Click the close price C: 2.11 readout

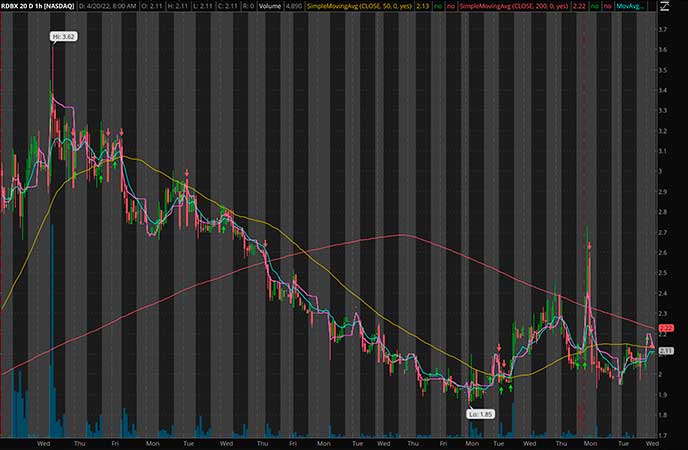(x=227, y=5)
